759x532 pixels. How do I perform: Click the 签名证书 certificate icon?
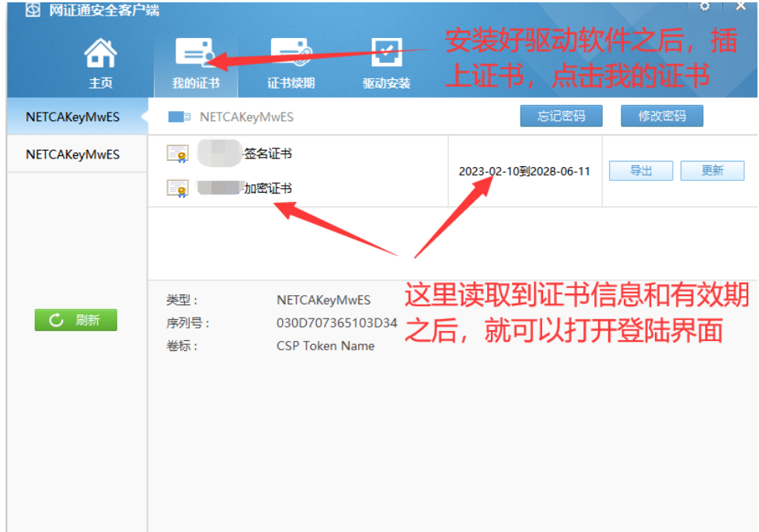click(x=179, y=153)
